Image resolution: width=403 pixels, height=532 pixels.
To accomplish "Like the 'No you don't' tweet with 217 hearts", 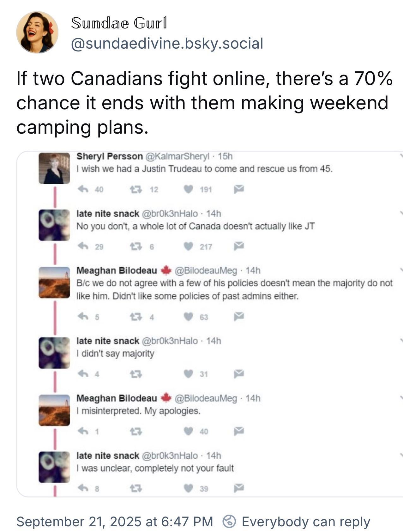I will pos(189,246).
